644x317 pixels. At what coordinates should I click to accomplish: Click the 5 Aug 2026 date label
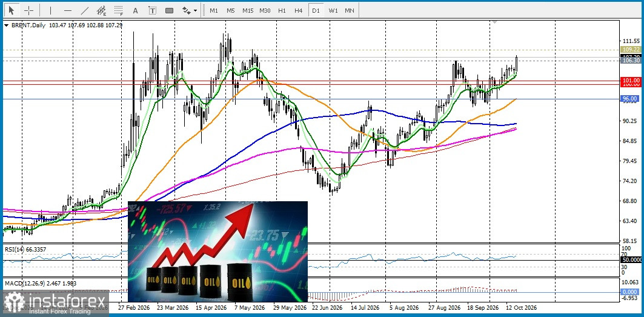(404, 307)
